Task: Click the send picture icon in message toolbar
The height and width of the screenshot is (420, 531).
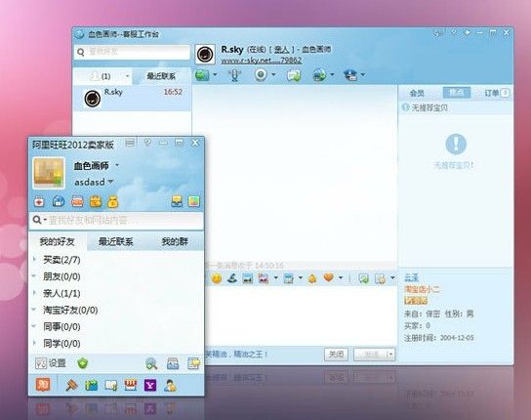Action: (x=248, y=278)
